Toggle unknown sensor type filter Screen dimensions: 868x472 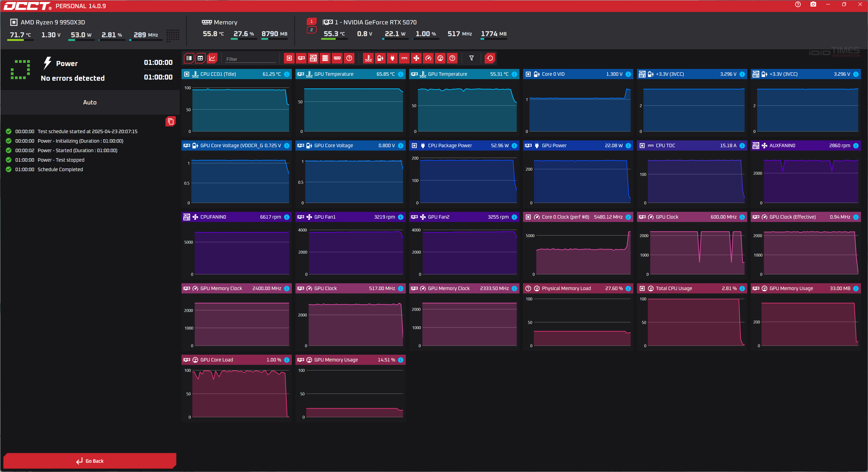(453, 58)
